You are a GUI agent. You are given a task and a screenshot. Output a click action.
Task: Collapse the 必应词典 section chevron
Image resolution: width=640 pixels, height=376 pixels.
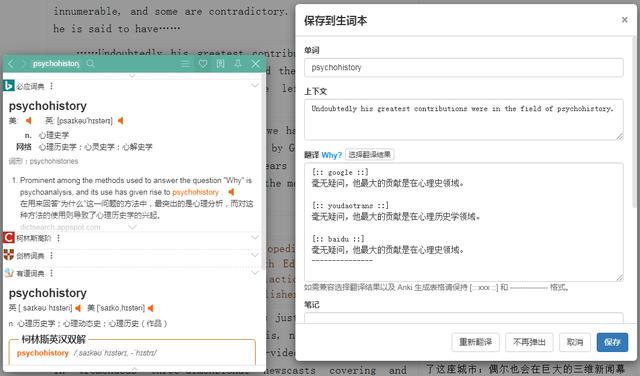point(255,86)
